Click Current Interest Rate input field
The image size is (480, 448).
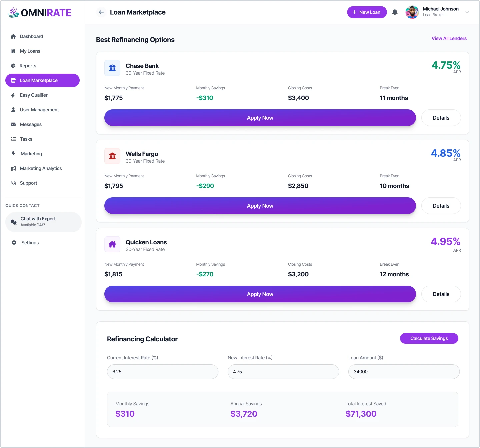tap(163, 372)
